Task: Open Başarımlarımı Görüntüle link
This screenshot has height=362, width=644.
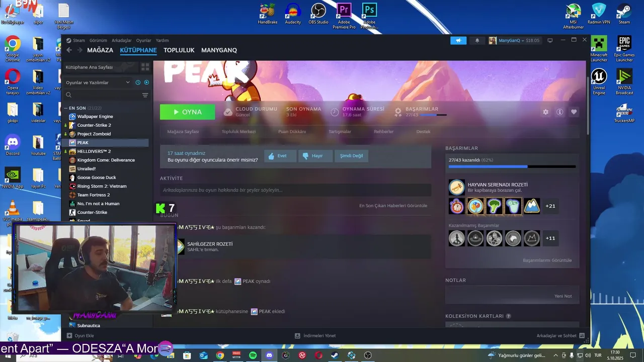Action: [x=547, y=260]
